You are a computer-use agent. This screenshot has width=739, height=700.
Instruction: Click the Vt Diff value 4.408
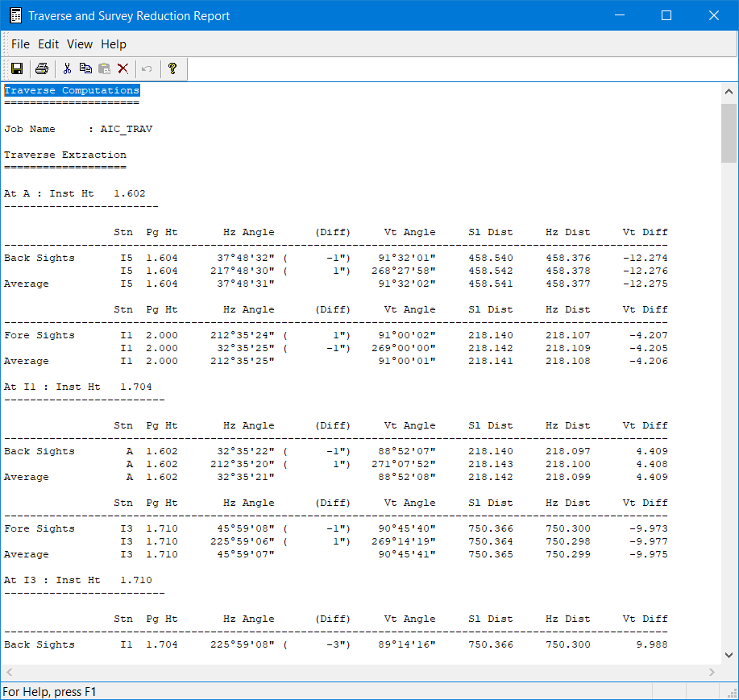[652, 464]
